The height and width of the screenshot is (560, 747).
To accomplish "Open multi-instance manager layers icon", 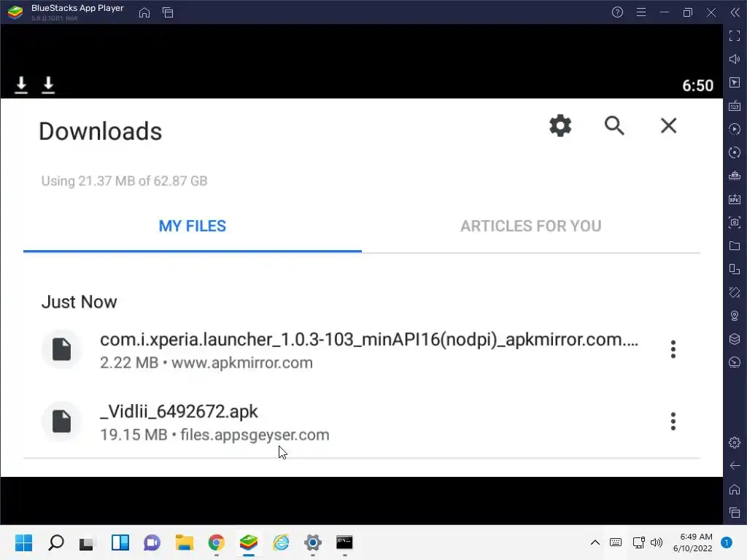I will [x=735, y=339].
